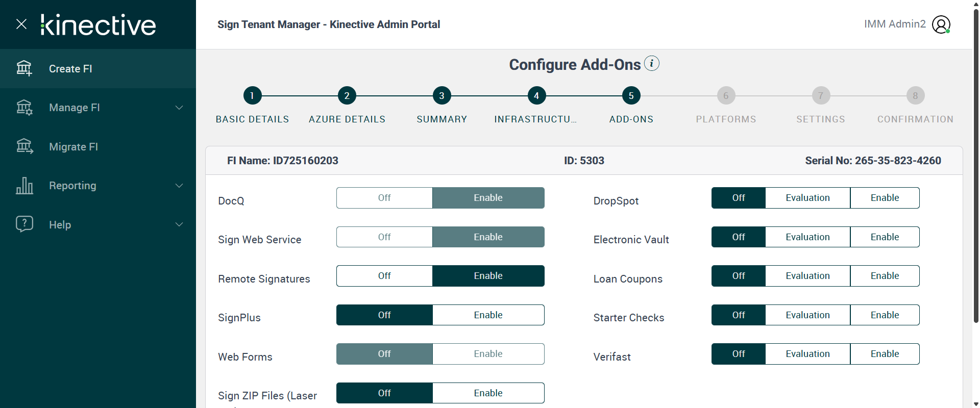This screenshot has width=980, height=408.
Task: Expand the Reporting menu chevron
Action: point(179,186)
